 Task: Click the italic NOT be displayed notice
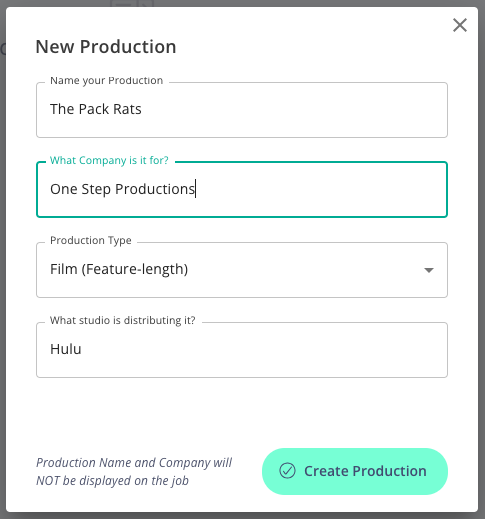[134, 471]
